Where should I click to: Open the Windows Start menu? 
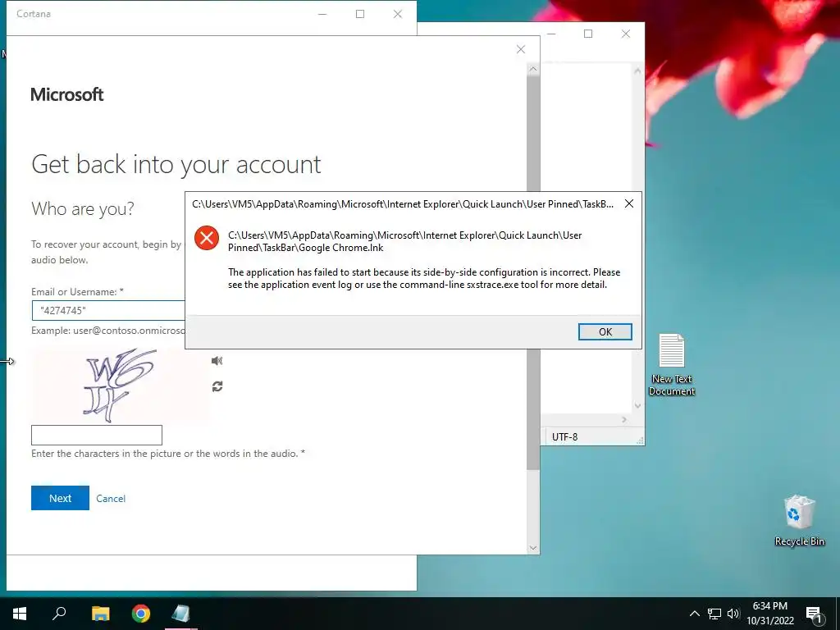tap(20, 614)
